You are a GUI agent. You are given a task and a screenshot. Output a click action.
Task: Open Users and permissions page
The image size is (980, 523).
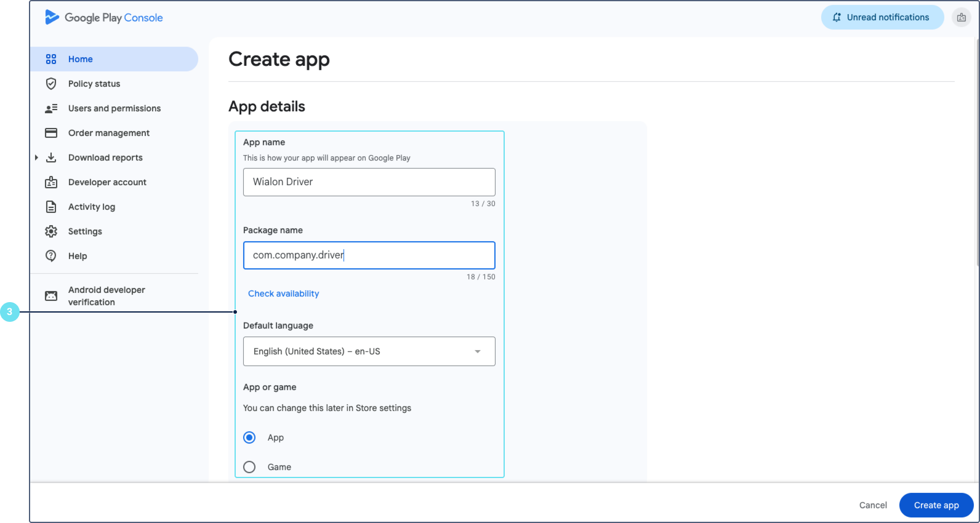click(114, 108)
